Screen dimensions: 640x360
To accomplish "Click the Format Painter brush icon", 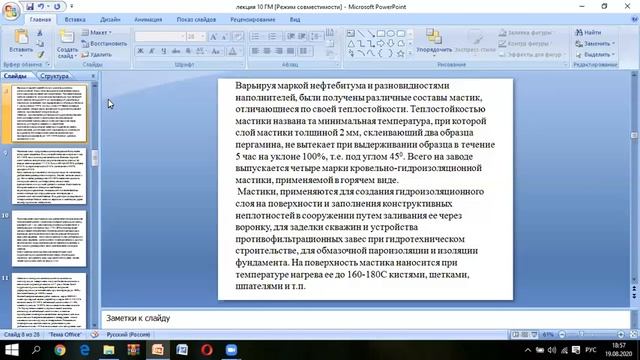I will (40, 54).
